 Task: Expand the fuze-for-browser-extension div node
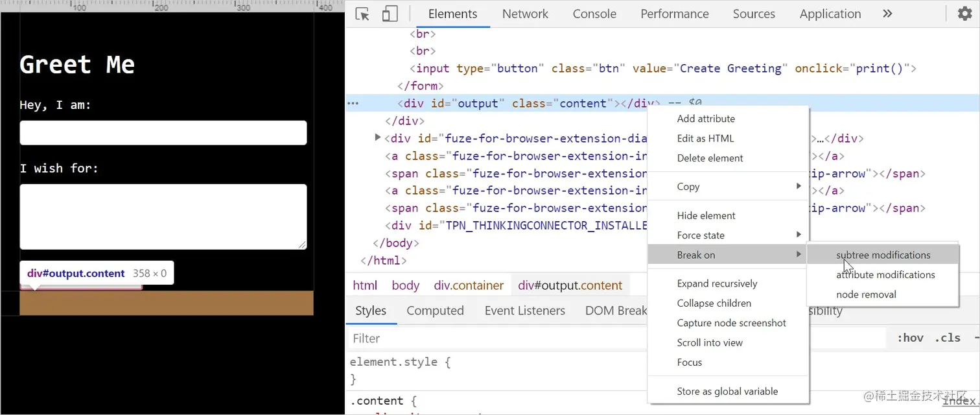(x=378, y=137)
